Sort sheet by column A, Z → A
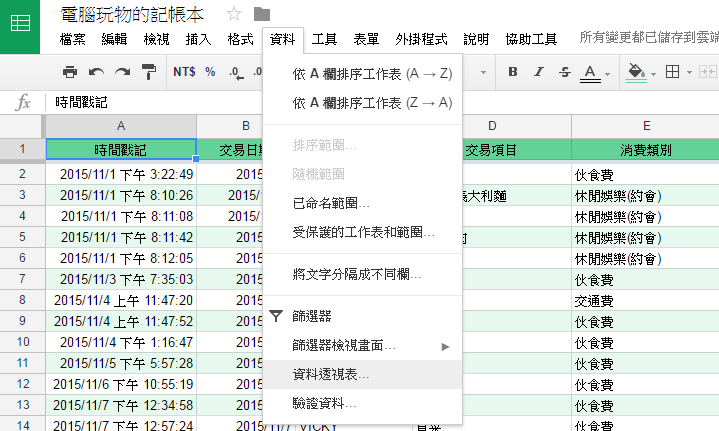 pos(363,103)
